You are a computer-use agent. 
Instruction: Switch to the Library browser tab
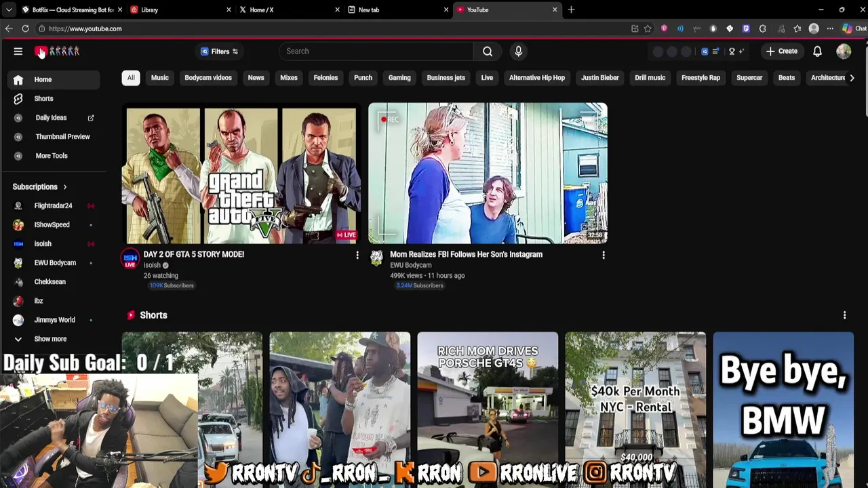click(x=181, y=9)
